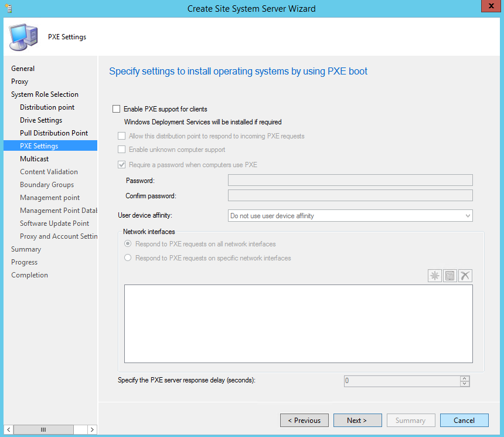504x437 pixels.
Task: Click the 'Specify settings to install operating systems' heading
Action: coord(238,71)
